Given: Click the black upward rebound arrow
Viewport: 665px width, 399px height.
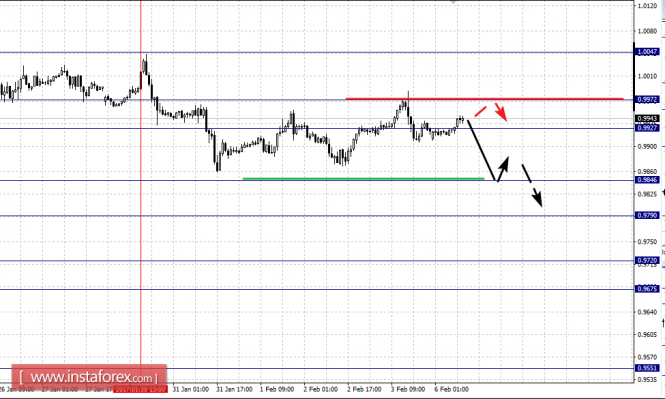Looking at the screenshot, I should coord(503,169).
